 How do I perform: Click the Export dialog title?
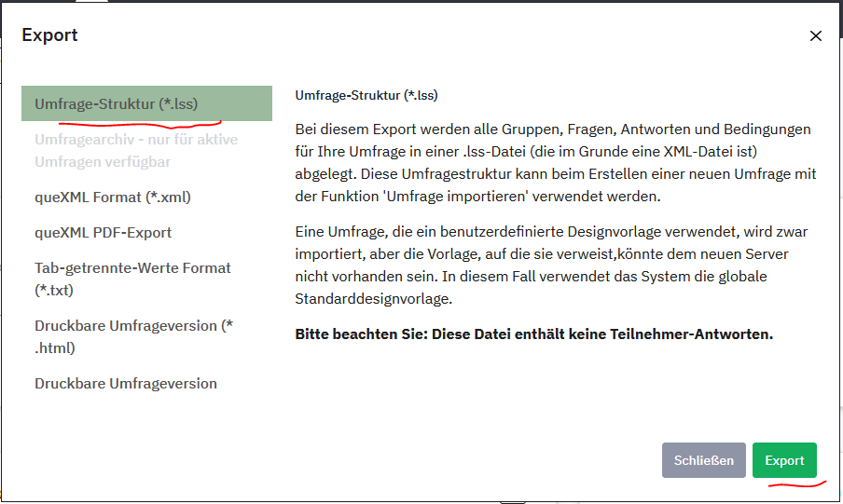pos(50,35)
